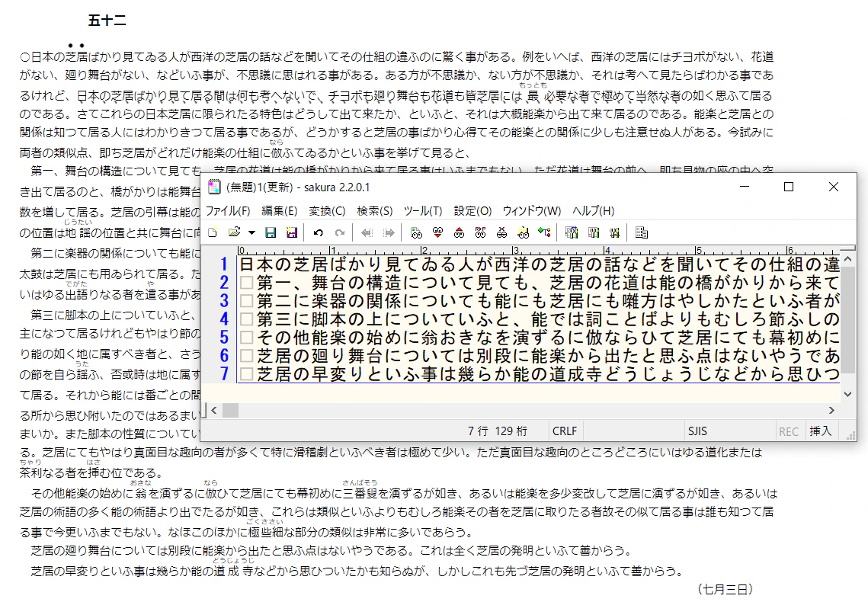The width and height of the screenshot is (868, 602).
Task: Open the ファイル(F) menu
Action: click(228, 211)
